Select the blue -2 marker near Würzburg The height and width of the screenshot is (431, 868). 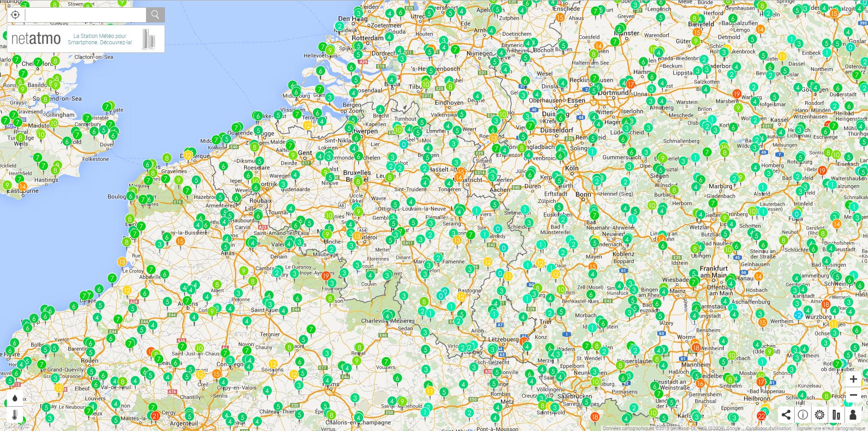[x=798, y=315]
